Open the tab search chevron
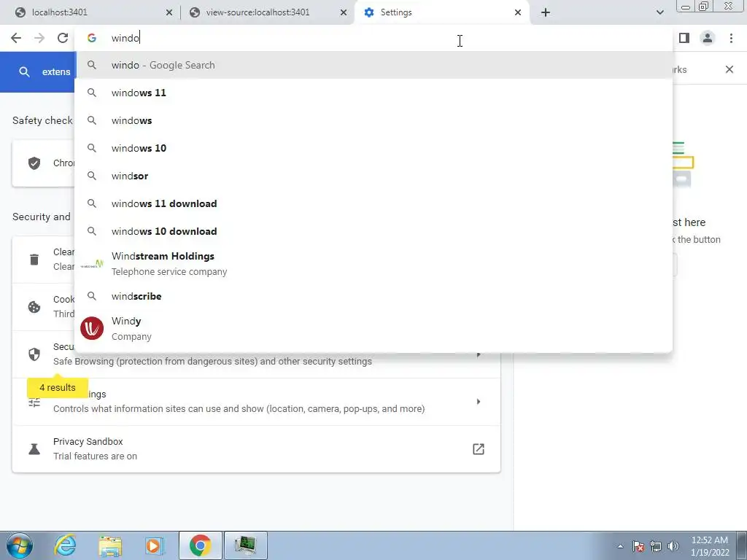The height and width of the screenshot is (560, 747). pos(659,12)
